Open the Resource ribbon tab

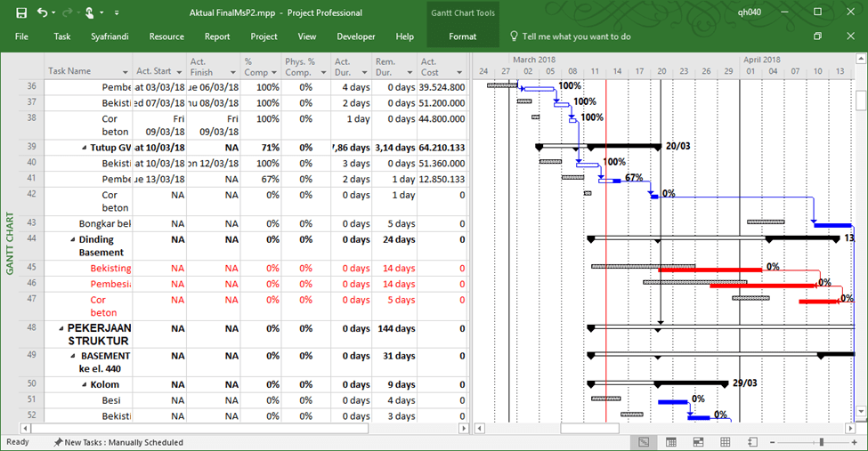166,36
